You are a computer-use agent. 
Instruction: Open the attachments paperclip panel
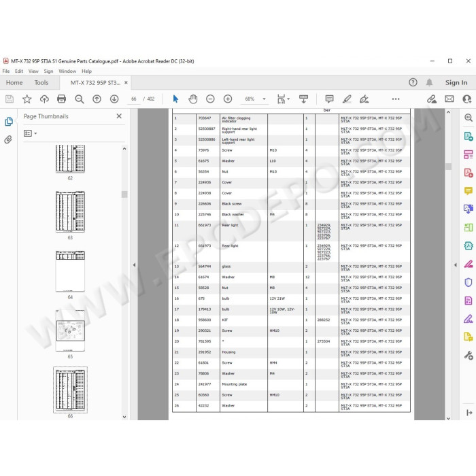point(8,139)
